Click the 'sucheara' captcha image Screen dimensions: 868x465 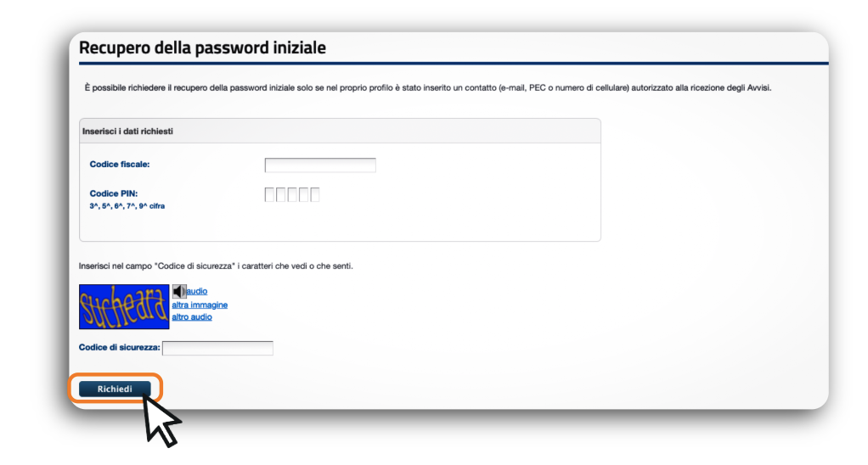click(124, 306)
